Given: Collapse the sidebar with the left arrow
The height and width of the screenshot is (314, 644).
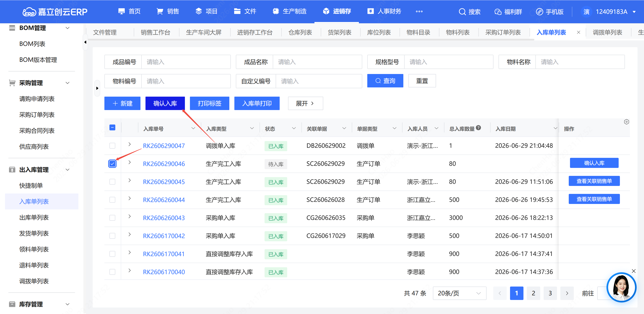Looking at the screenshot, I should (x=86, y=42).
